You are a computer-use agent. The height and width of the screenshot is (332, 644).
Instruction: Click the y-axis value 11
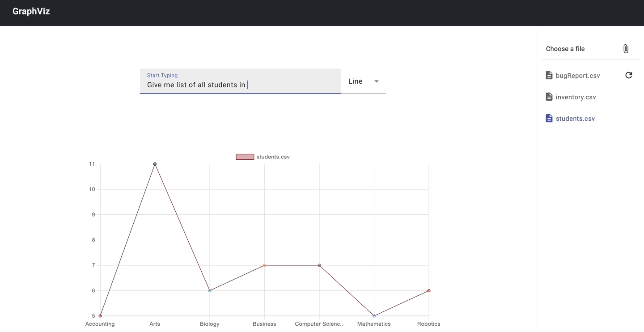pyautogui.click(x=92, y=164)
